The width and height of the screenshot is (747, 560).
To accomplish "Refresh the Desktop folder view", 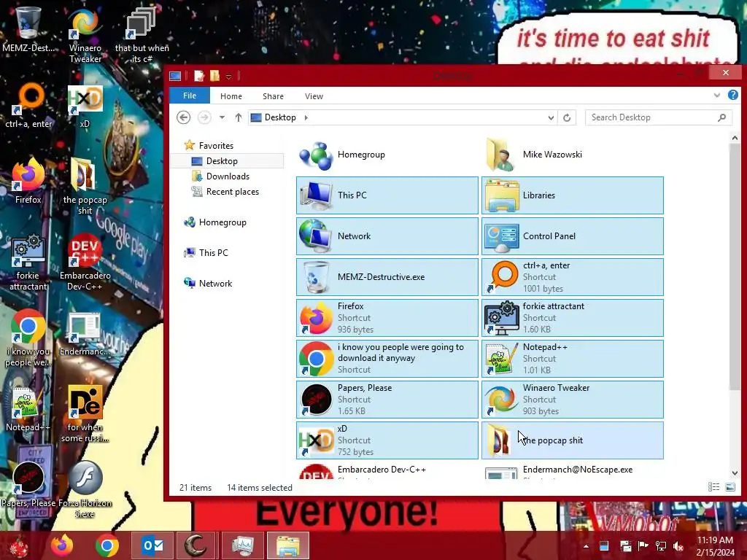I will [x=567, y=117].
